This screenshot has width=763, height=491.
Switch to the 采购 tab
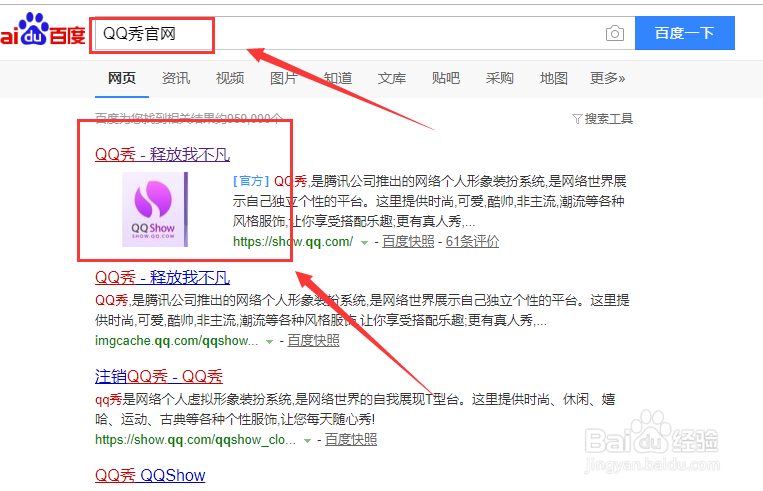(x=500, y=78)
